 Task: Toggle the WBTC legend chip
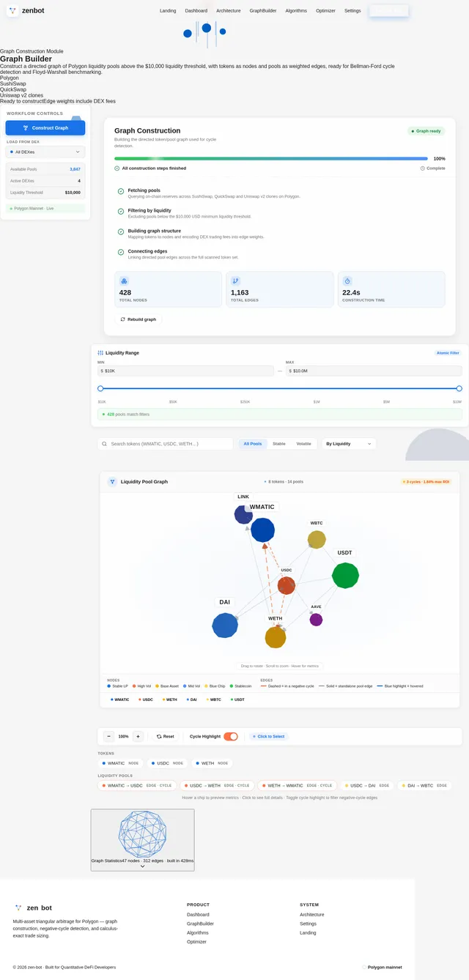click(213, 699)
